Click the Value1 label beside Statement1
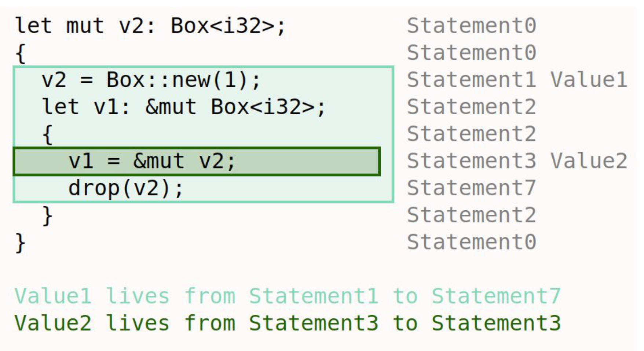Viewport: 644px width, 351px height. click(x=589, y=80)
